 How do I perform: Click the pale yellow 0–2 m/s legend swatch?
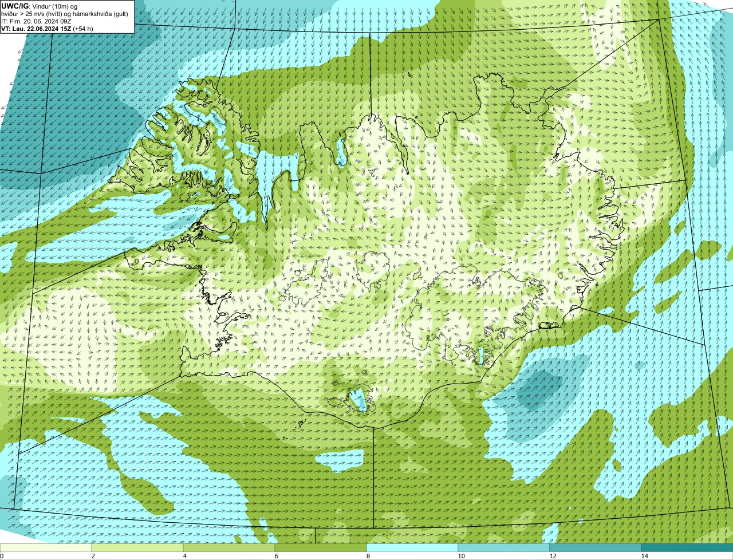[x=46, y=547]
